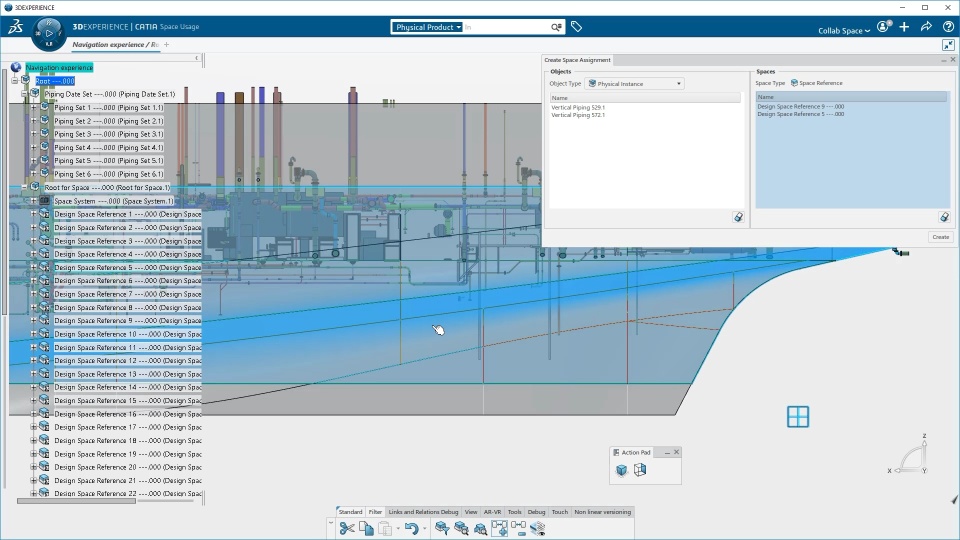Viewport: 960px width, 540px height.
Task: Click the four-pane view layout icon
Action: (x=798, y=416)
